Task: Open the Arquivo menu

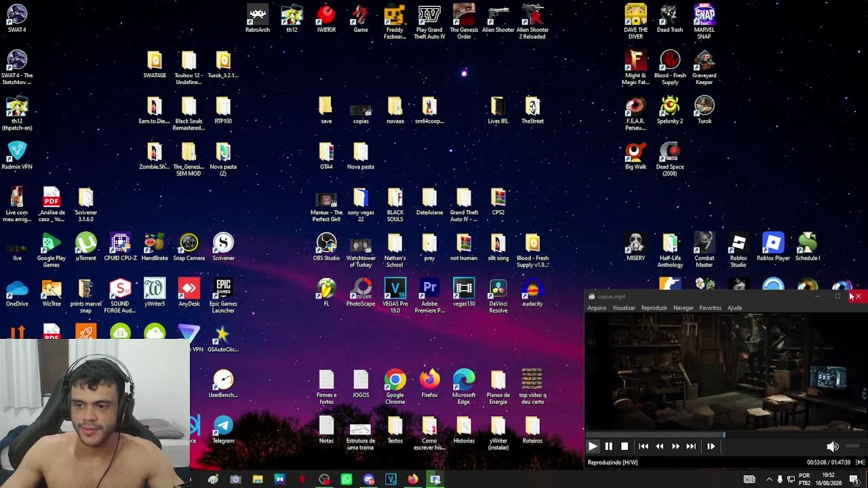Action: [597, 308]
